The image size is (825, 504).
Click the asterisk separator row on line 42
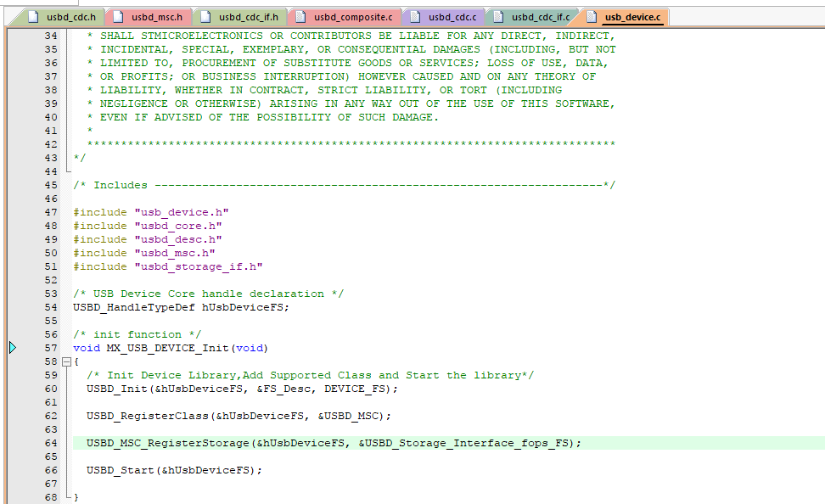pyautogui.click(x=351, y=143)
